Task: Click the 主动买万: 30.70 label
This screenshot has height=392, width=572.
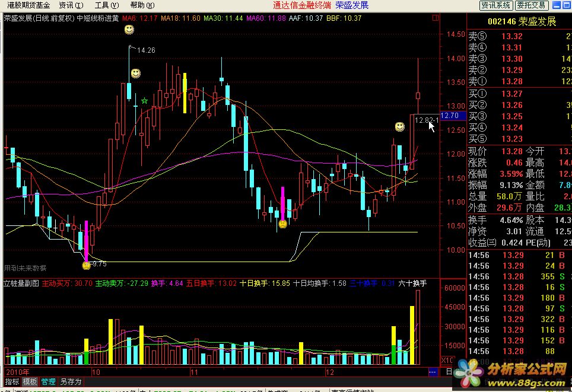Action: (x=67, y=283)
